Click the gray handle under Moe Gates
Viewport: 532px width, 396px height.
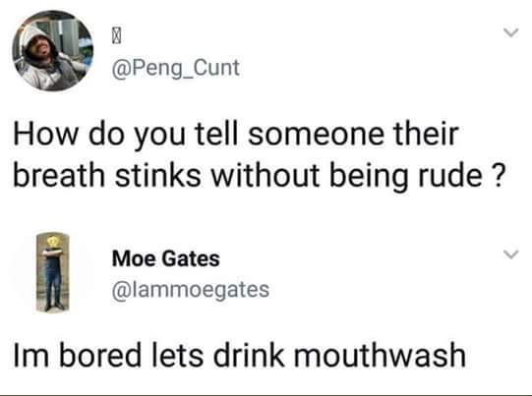point(191,290)
